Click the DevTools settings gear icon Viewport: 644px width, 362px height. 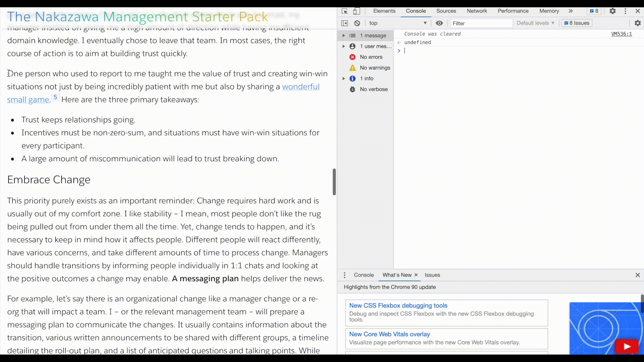coord(612,11)
